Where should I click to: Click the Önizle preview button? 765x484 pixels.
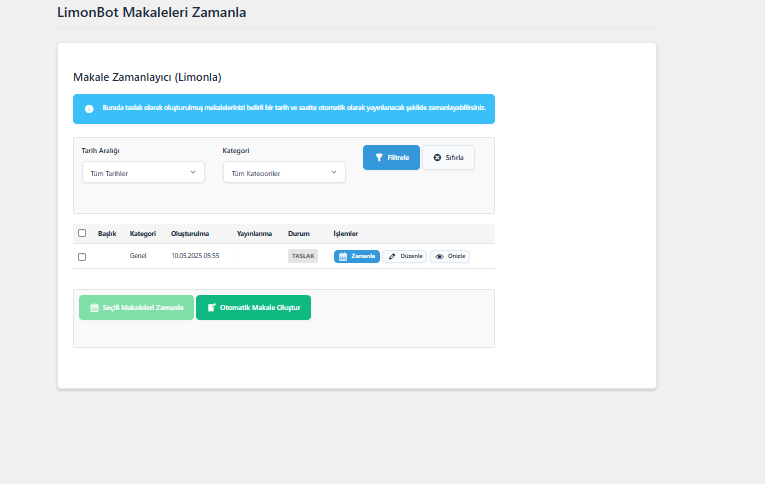(450, 256)
